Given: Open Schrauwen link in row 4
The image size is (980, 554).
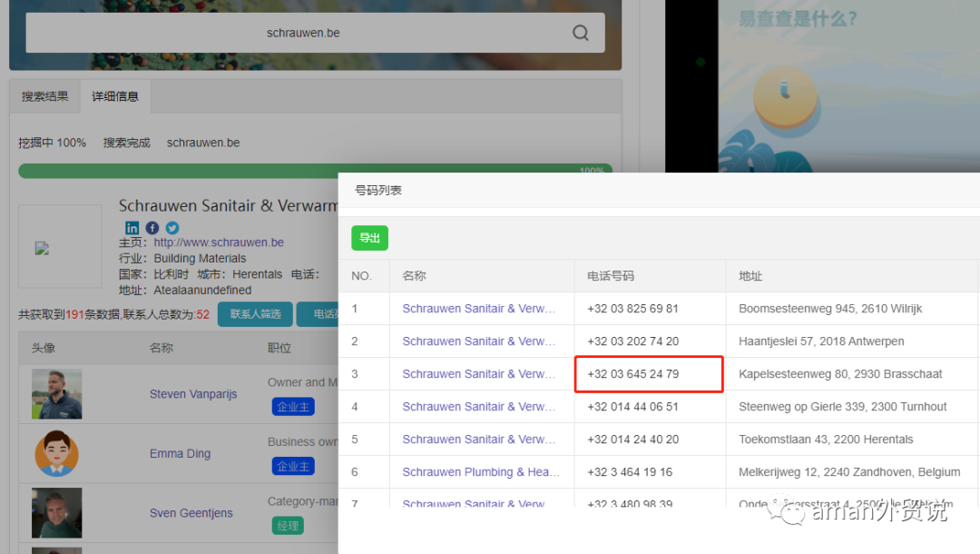Looking at the screenshot, I should coord(479,407).
